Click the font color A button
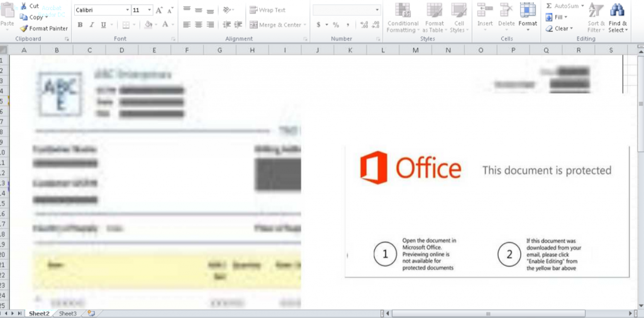Viewport: 644px width, 318px height. point(165,25)
